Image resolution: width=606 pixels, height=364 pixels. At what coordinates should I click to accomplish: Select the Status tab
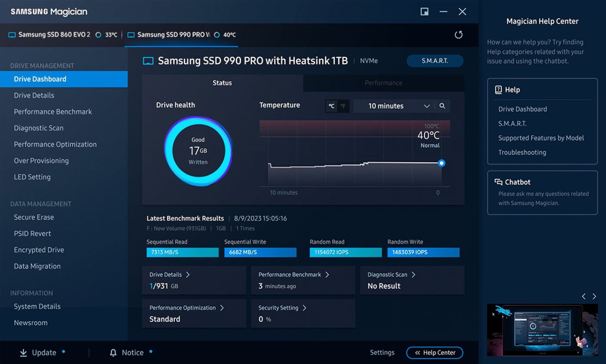pos(222,82)
